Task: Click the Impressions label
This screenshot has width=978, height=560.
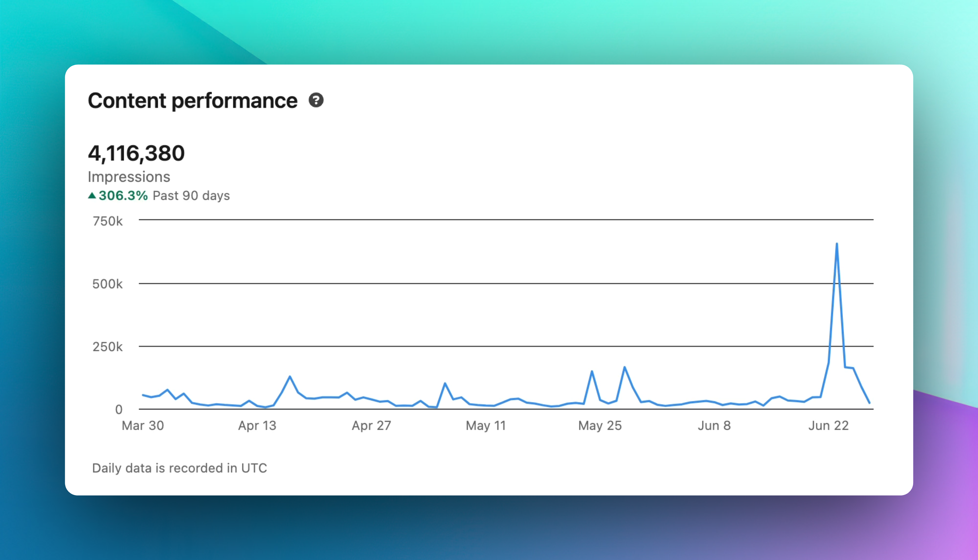Action: click(129, 177)
